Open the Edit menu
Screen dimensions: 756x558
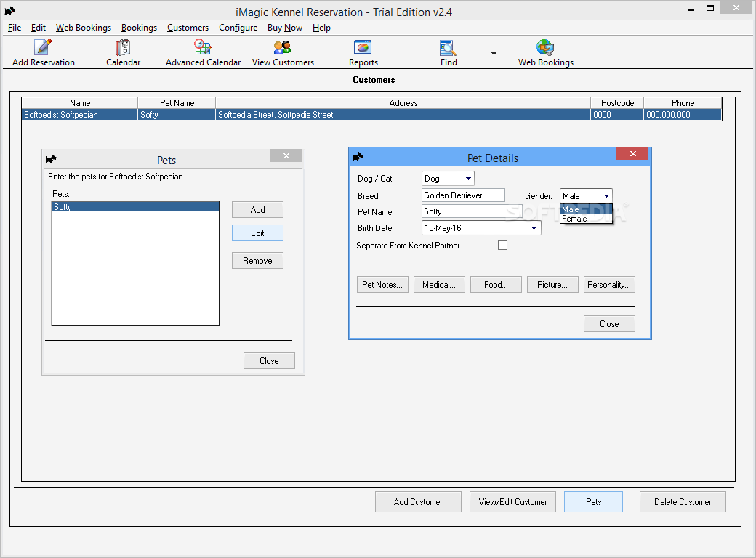pyautogui.click(x=38, y=28)
